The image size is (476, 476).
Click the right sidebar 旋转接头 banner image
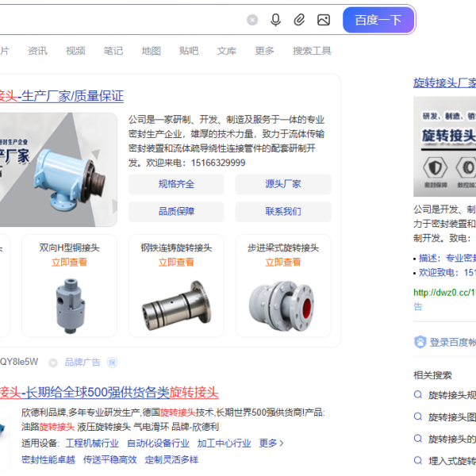coord(445,147)
